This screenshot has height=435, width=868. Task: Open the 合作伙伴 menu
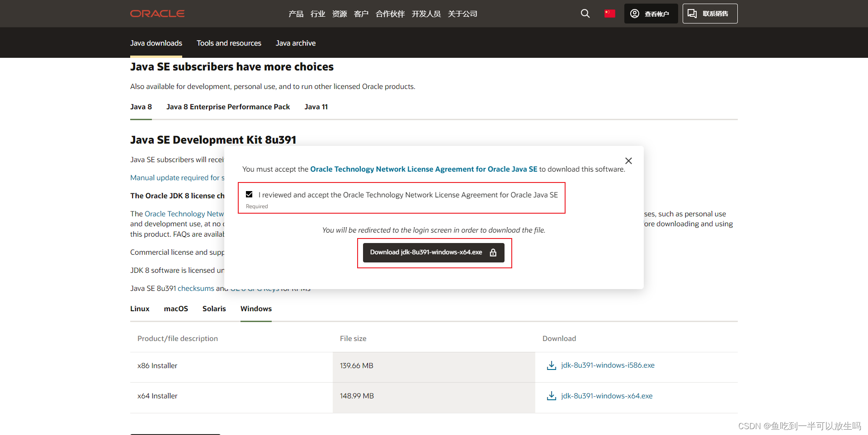click(390, 14)
